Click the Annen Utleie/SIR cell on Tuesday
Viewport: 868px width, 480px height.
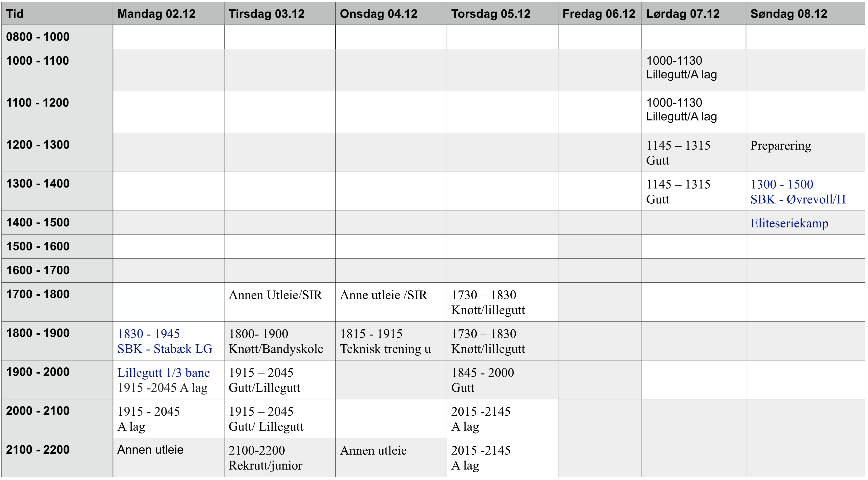pos(275,295)
